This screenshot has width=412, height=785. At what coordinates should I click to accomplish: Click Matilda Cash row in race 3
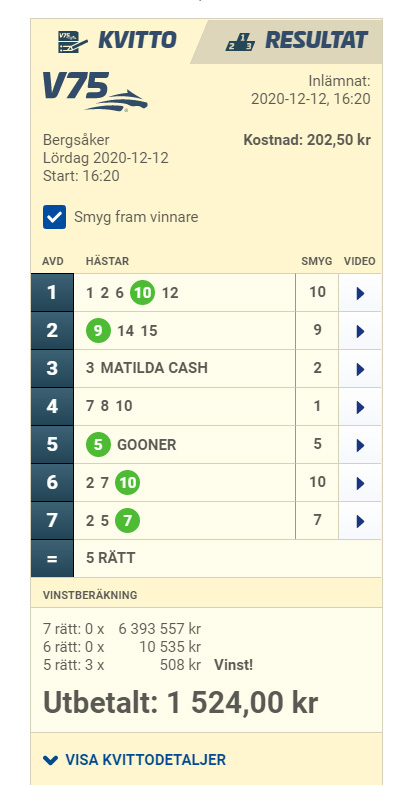(185, 368)
